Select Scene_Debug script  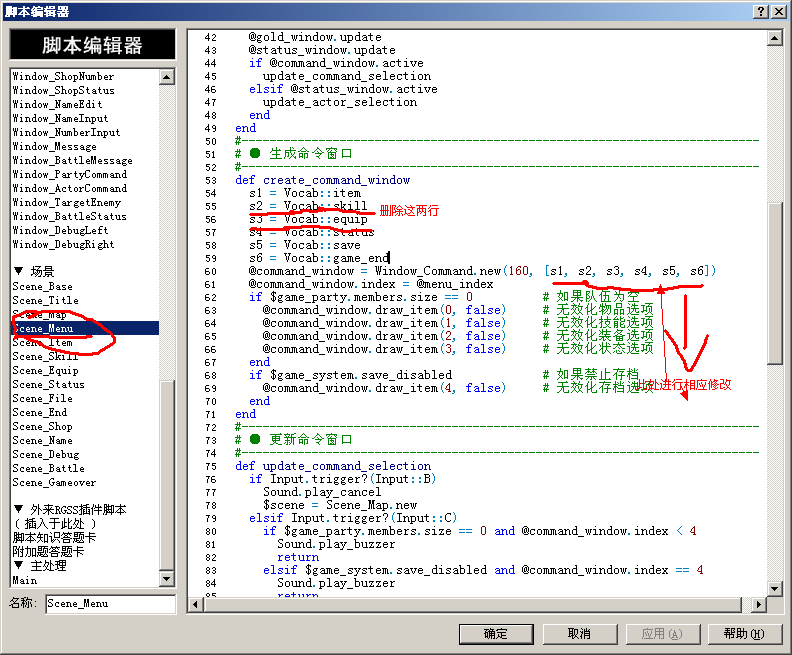click(45, 455)
